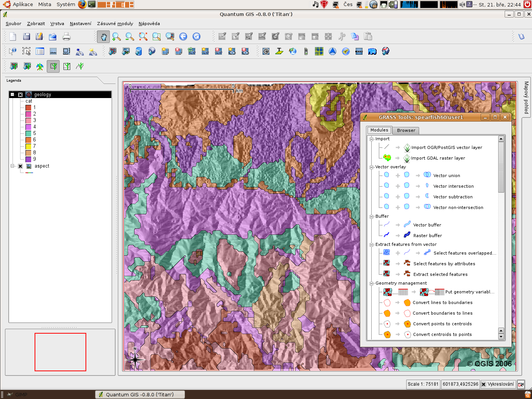Toggle the Vykreslování render checkbox
532x399 pixels.
[483, 384]
